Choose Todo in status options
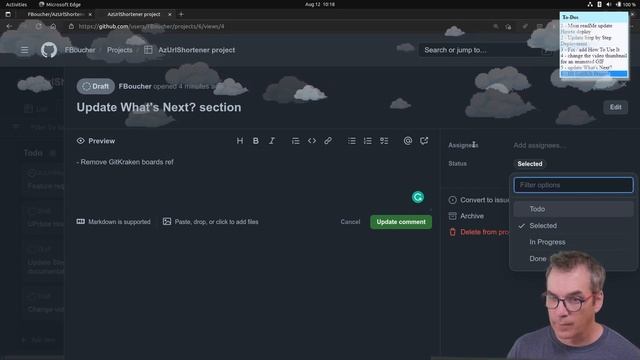The image size is (640, 360). pyautogui.click(x=573, y=209)
